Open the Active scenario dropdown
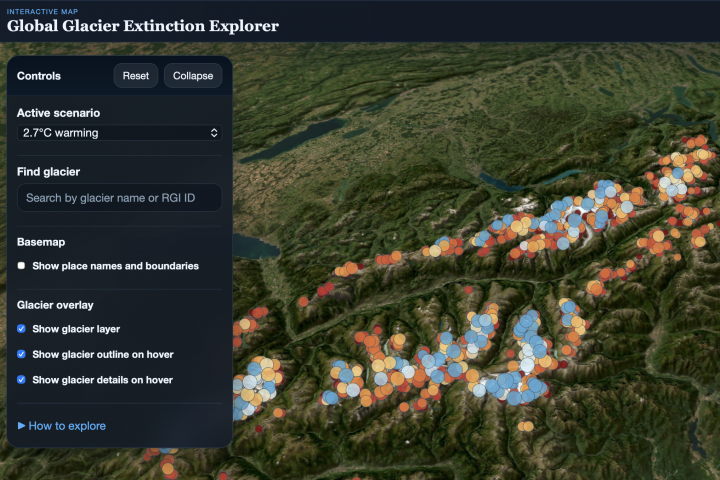 (119, 133)
